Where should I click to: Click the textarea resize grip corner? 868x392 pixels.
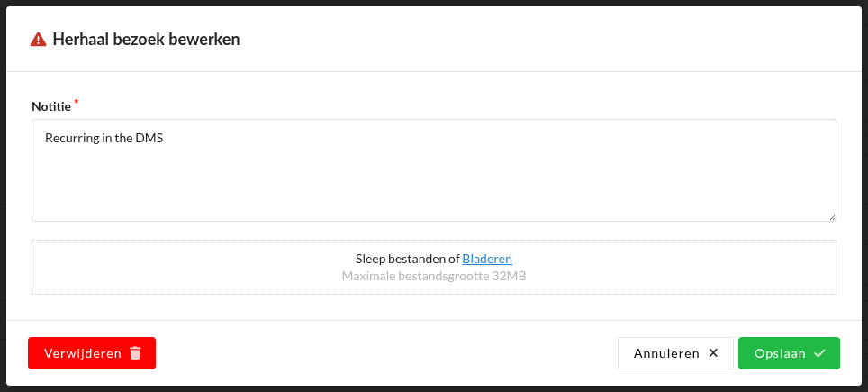[832, 217]
